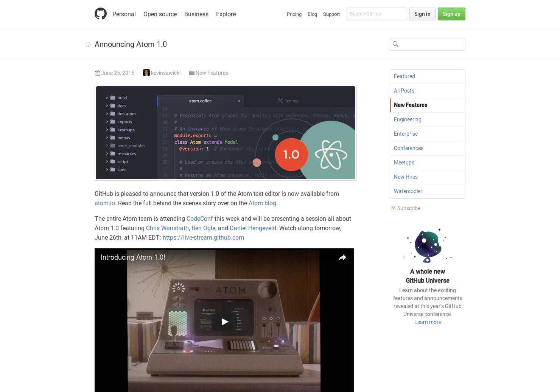Viewport: 560px width, 392px height.
Task: Open kevinsawicki's author link
Action: coord(166,73)
